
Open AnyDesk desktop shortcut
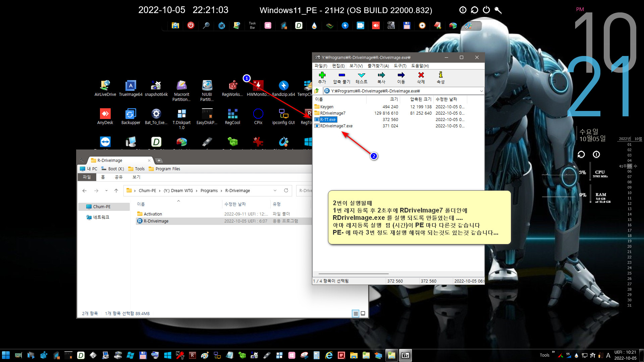(105, 117)
